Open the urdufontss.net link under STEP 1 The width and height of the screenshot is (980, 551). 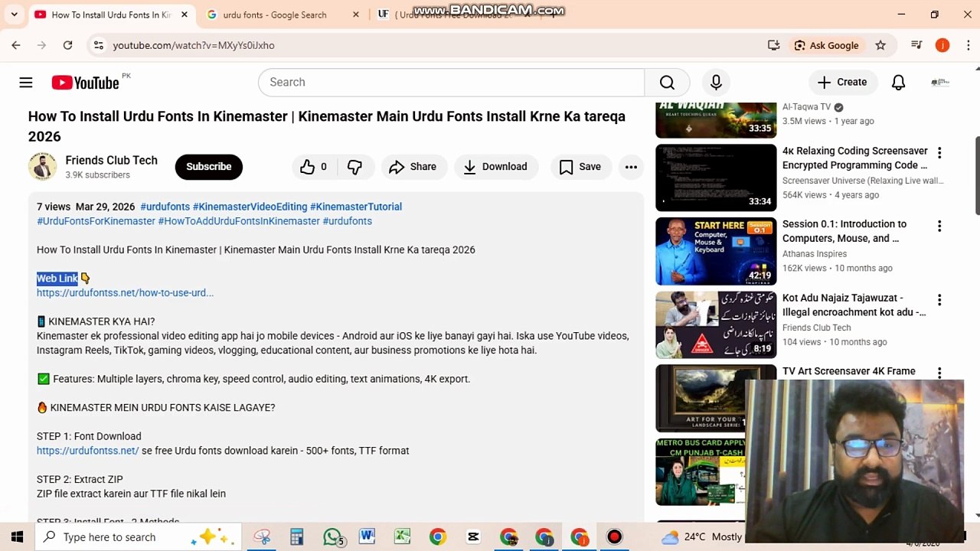coord(88,451)
